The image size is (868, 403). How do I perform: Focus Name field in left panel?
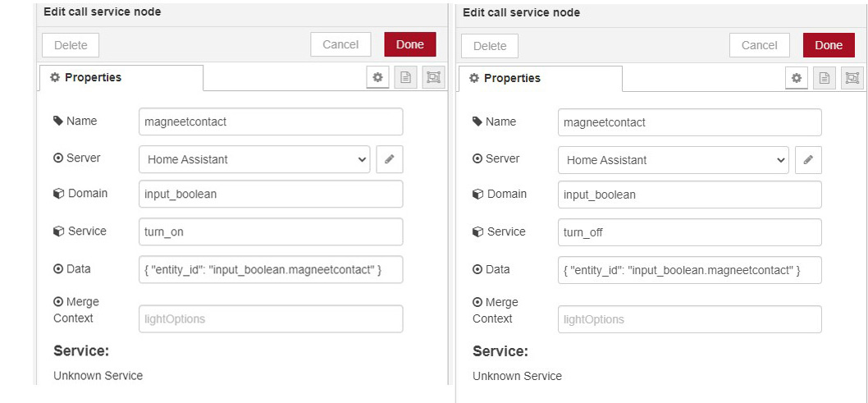[271, 121]
